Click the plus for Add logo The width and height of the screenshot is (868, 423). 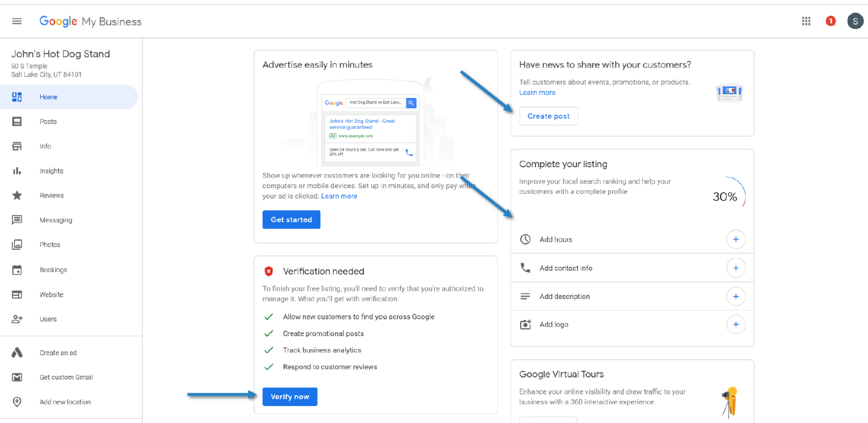pos(736,325)
